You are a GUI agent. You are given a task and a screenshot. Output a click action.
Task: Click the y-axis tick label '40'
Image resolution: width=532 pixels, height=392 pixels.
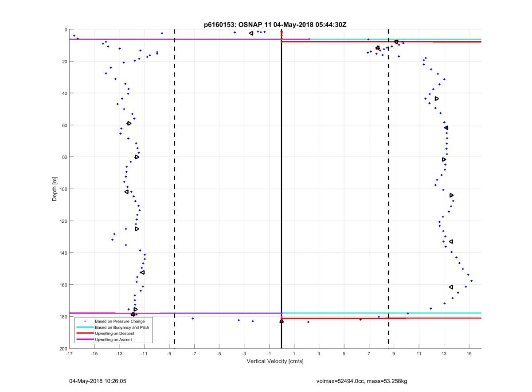[x=65, y=93]
